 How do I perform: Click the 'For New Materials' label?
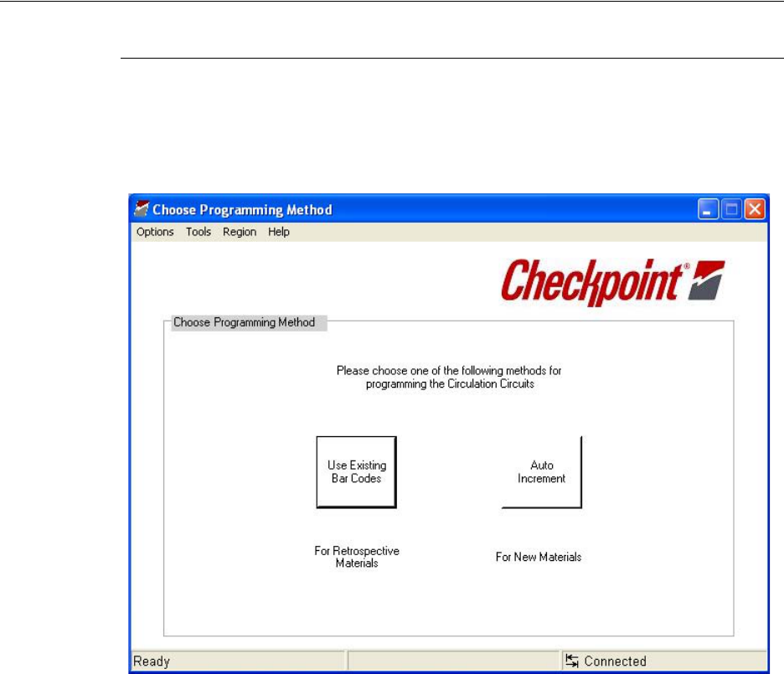pos(539,557)
